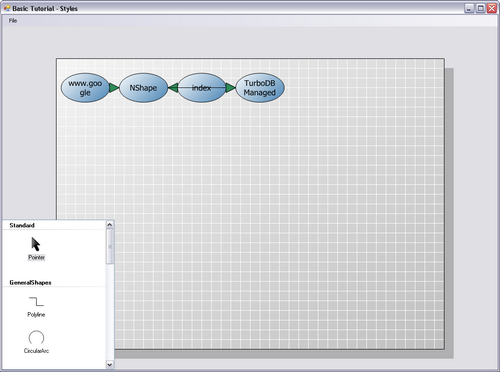Select the TurboDB Managed ellipse
Viewport: 500px width, 372px height.
click(x=260, y=88)
